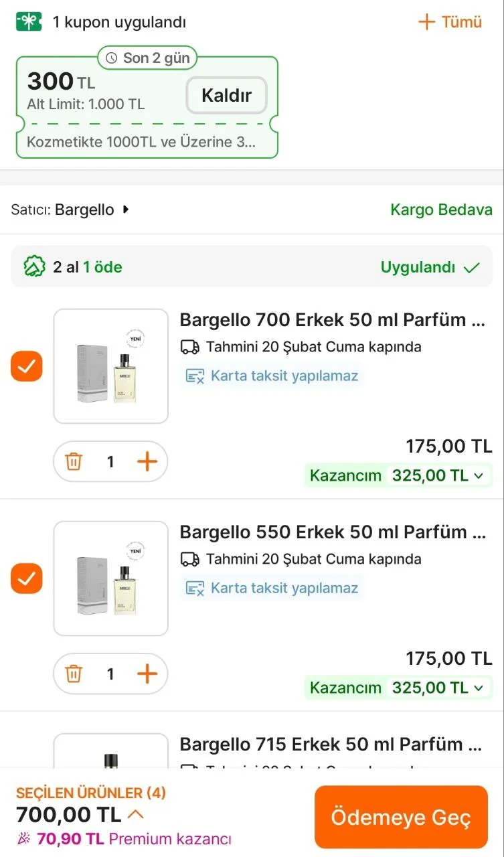Screen dimensions: 504x857
Task: Open Bargello 550 product image
Action: (x=111, y=578)
